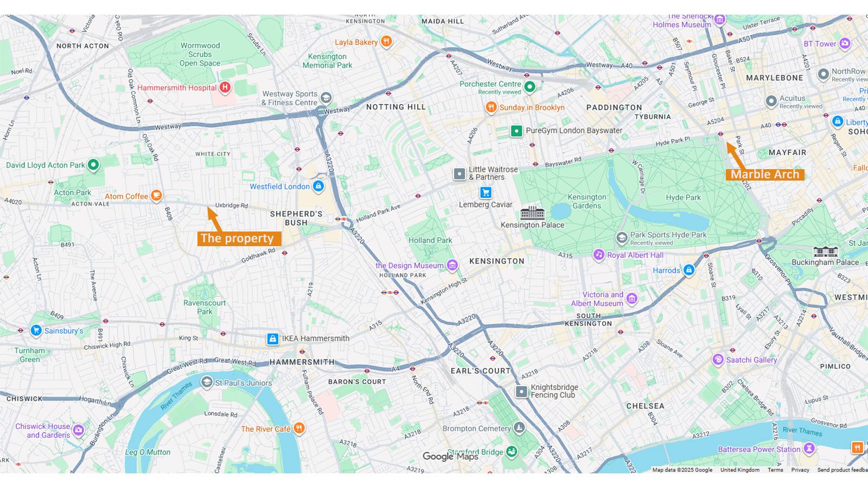868x488 pixels.
Task: Open the Layla Bakery restaurant marker
Action: coord(386,42)
